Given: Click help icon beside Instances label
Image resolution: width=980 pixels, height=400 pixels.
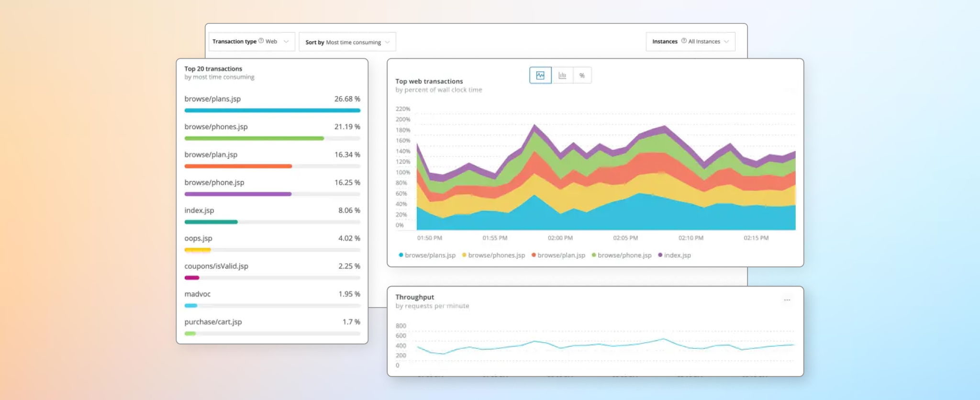Looking at the screenshot, I should point(684,41).
